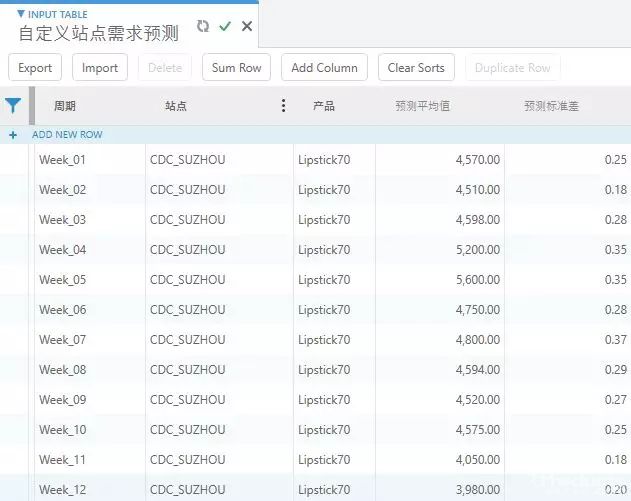Collapse the INPUT TABLE triangle
The height and width of the screenshot is (501, 631).
coord(21,14)
